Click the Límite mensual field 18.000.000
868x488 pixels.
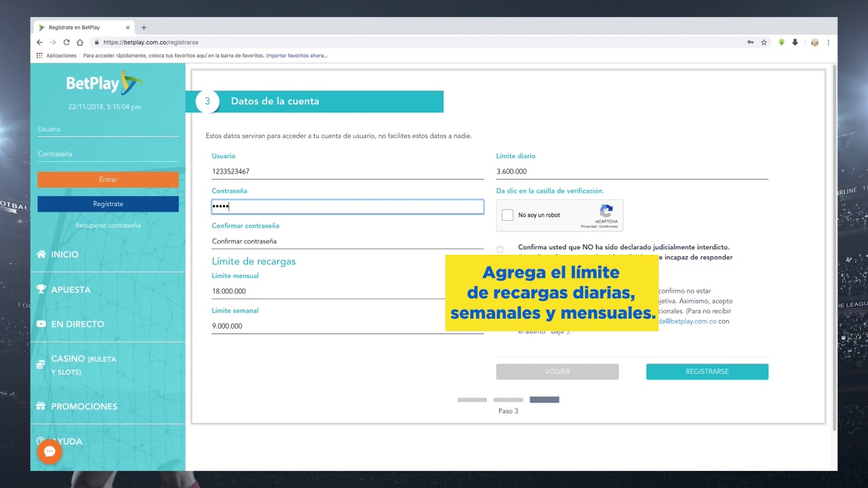[328, 291]
